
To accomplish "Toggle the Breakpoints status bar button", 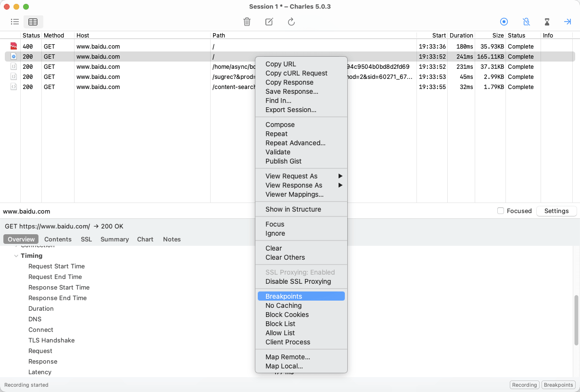I will coord(558,385).
